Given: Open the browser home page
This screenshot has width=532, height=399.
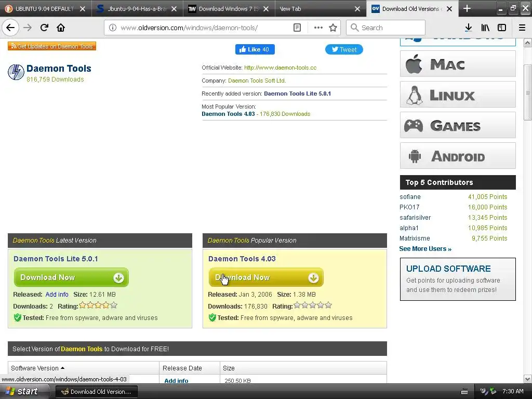Looking at the screenshot, I should point(61,28).
